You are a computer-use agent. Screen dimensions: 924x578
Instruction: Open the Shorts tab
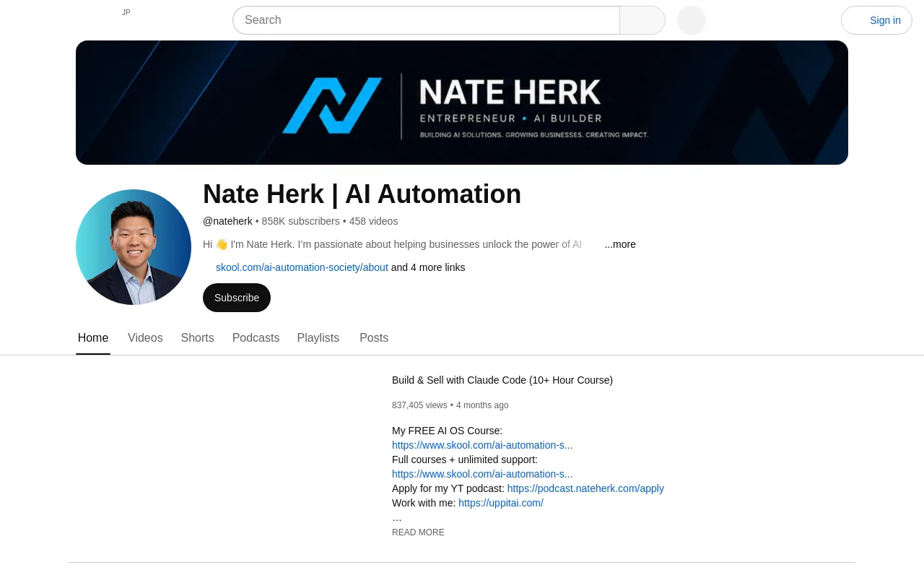pyautogui.click(x=197, y=338)
